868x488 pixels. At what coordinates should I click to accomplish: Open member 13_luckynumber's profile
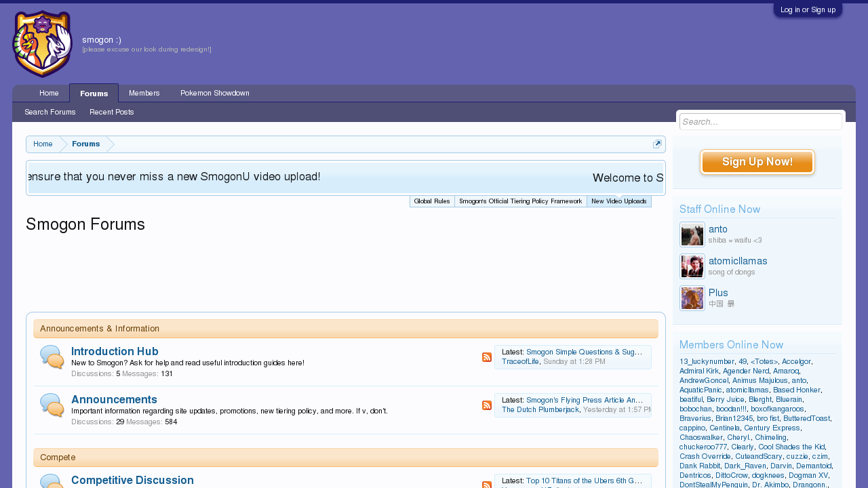pos(707,361)
